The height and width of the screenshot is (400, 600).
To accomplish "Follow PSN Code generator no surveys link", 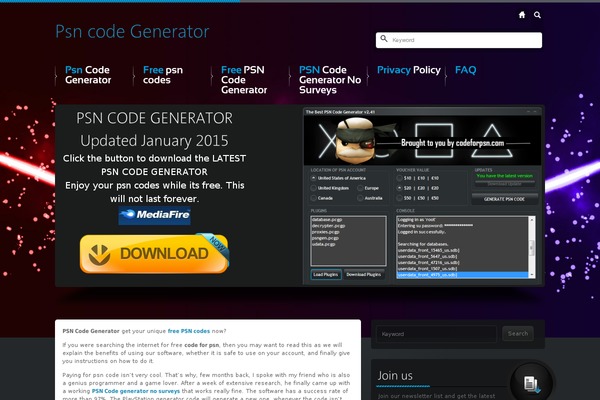I will click(136, 391).
